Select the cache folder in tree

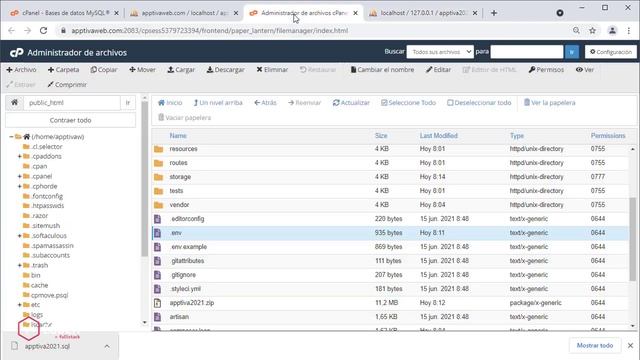40,285
